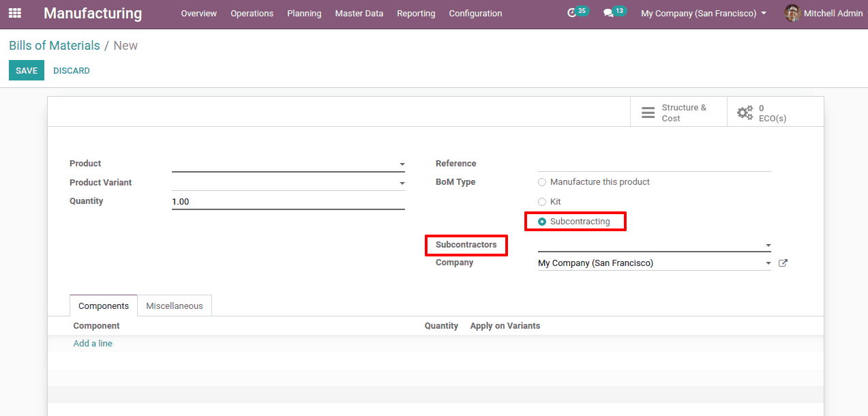Click the Quantity column header in table
This screenshot has height=416, width=868.
441,326
